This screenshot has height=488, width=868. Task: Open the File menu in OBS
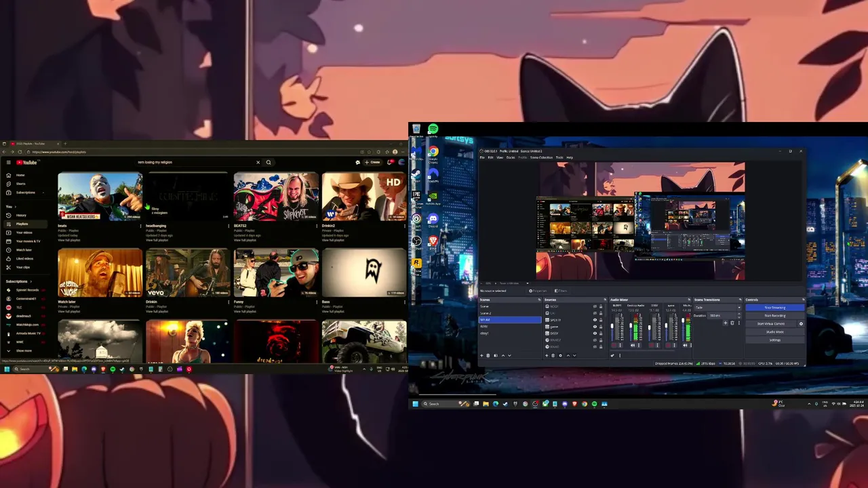[x=482, y=157]
